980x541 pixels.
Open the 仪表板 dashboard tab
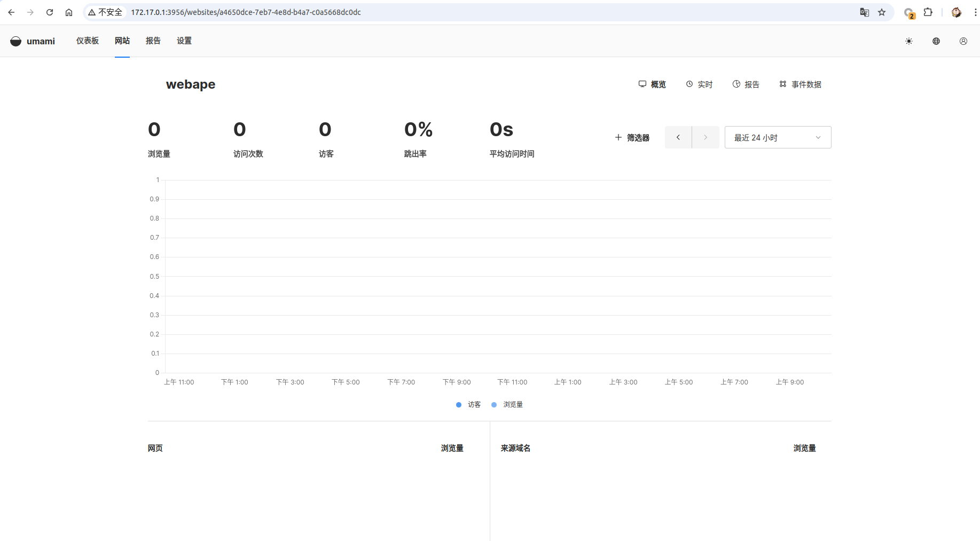[x=88, y=41]
